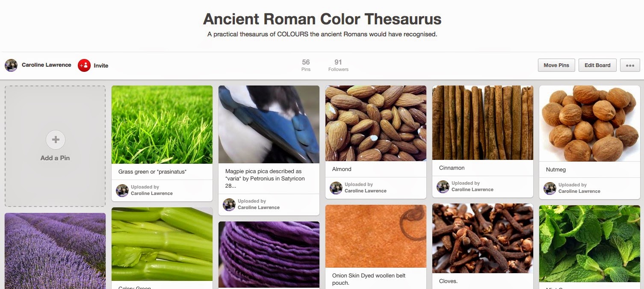
Task: Click the uploader avatar under the Cinnamon pin
Action: pos(443,186)
